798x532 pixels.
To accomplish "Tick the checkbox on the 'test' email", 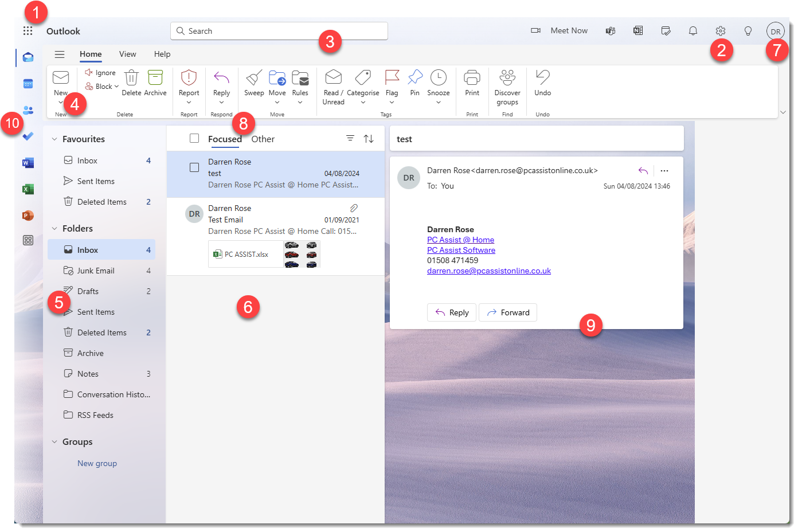I will coord(194,167).
